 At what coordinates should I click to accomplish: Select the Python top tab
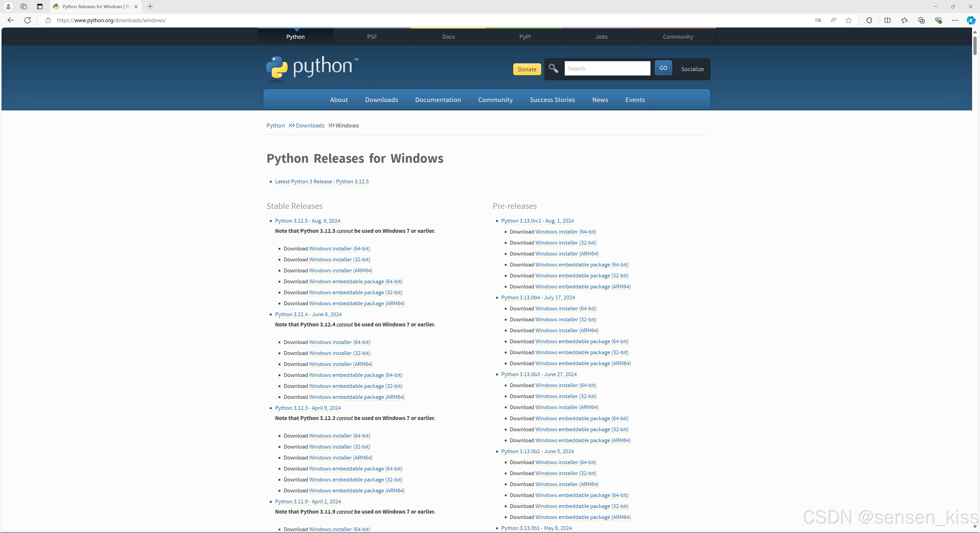pyautogui.click(x=295, y=36)
